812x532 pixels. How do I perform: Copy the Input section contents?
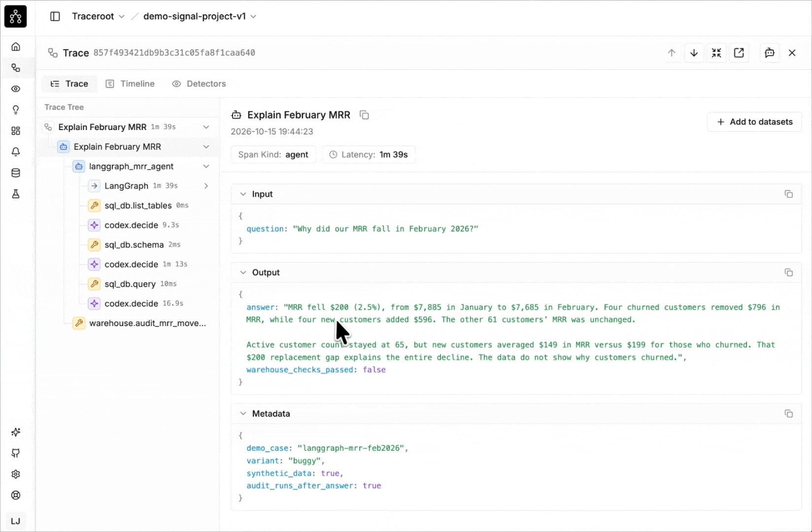(789, 194)
